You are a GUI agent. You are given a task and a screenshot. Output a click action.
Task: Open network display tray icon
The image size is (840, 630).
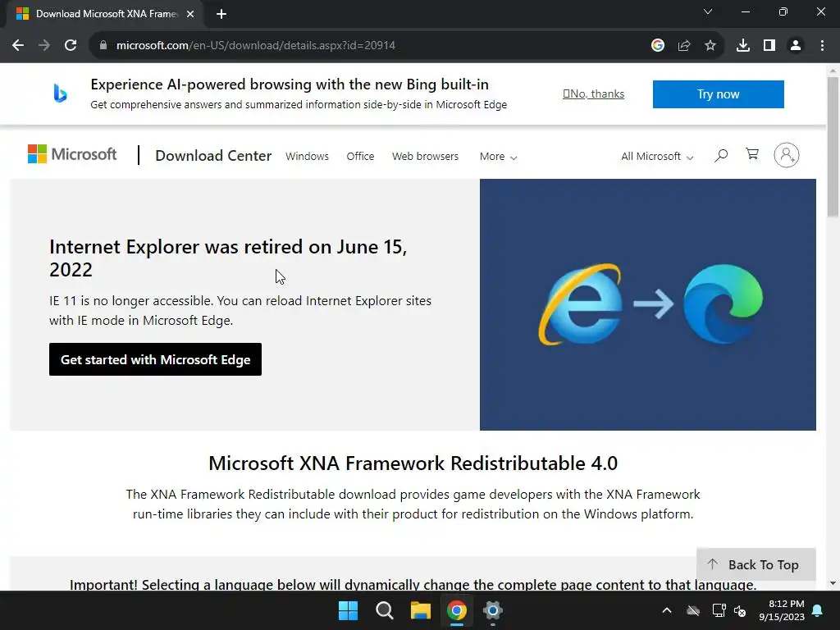pos(719,610)
